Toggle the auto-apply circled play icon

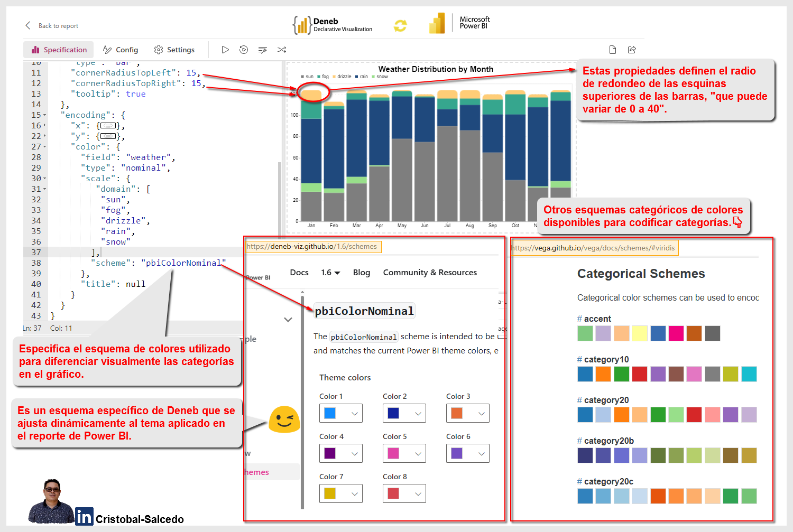coord(244,50)
